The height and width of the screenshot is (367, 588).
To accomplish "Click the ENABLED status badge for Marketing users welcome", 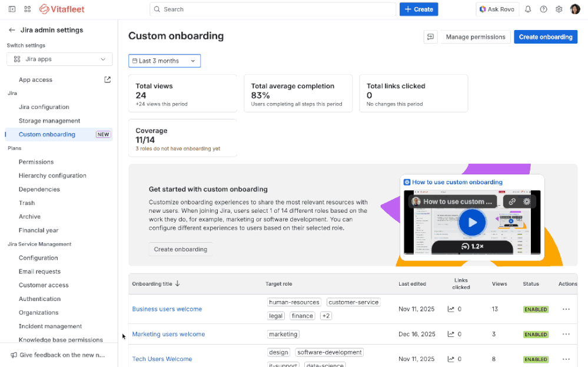I will click(535, 334).
